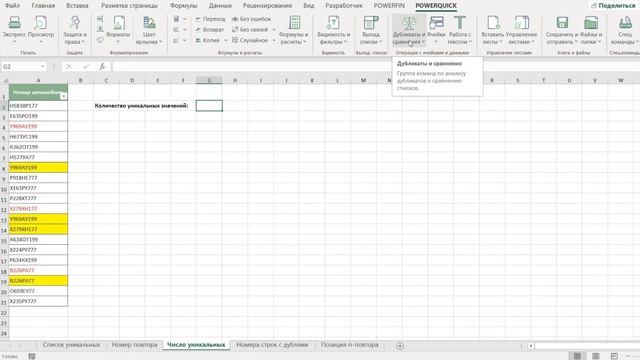Select cell G2 next to the label
This screenshot has width=640, height=360.
tap(209, 106)
